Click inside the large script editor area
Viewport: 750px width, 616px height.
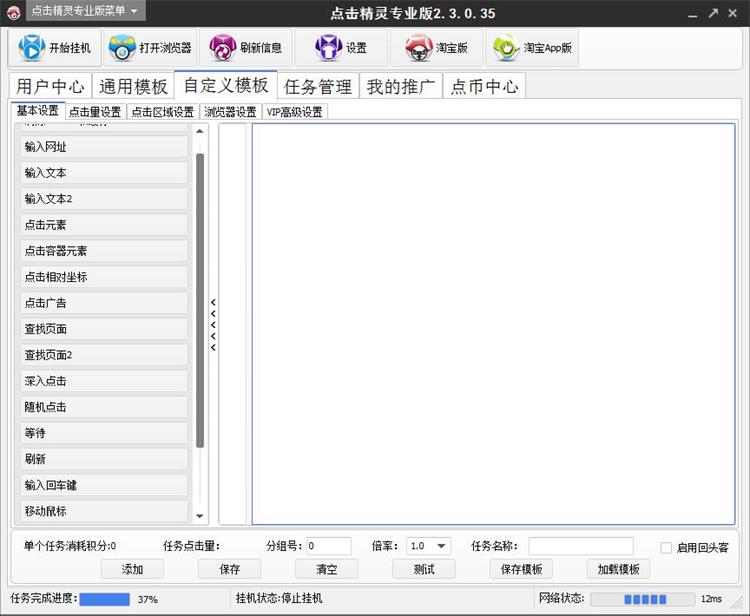tap(494, 324)
